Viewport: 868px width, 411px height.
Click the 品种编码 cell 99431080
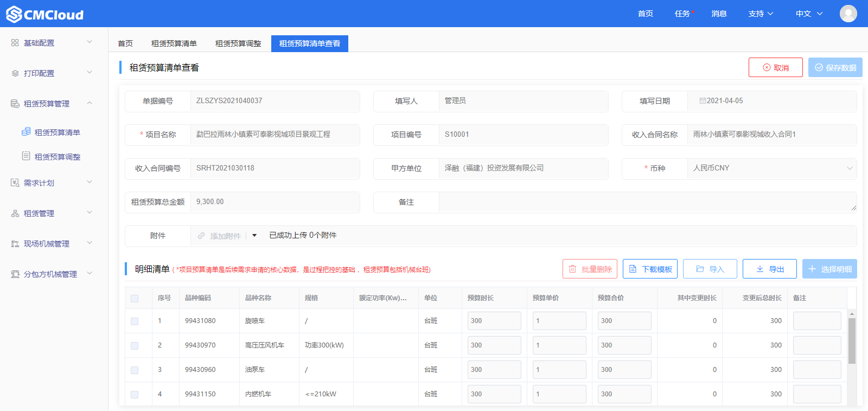tap(200, 321)
